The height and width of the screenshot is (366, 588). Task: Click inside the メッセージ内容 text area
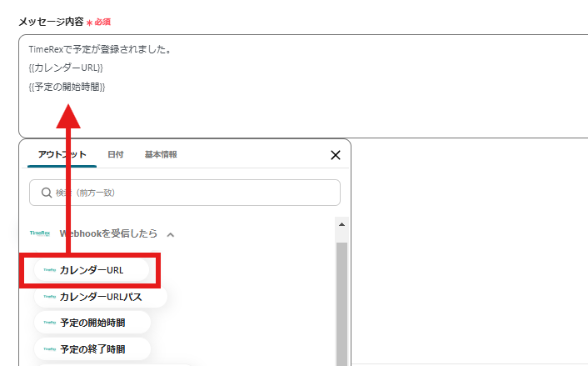pyautogui.click(x=303, y=87)
